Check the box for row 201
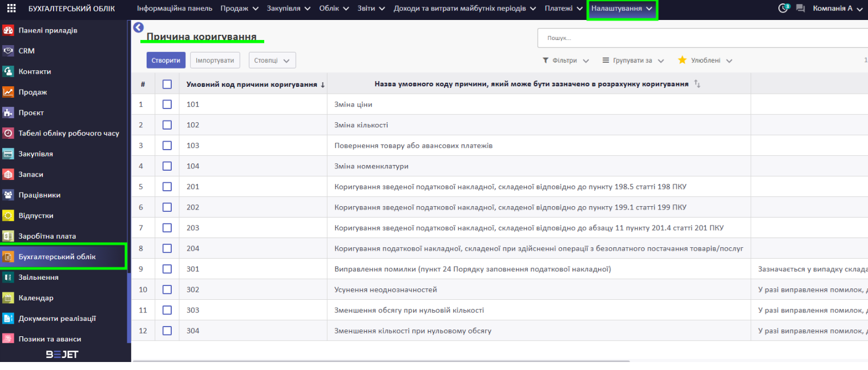 click(x=167, y=187)
